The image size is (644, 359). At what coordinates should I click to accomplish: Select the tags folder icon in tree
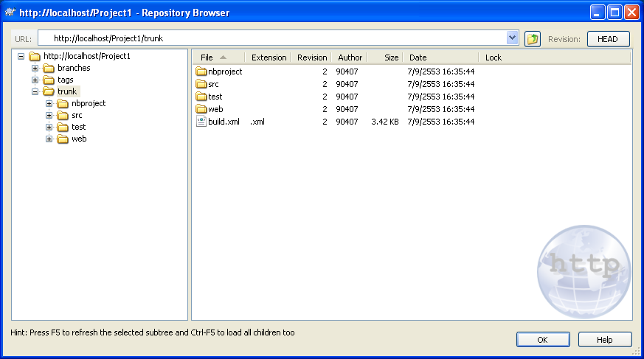[x=49, y=80]
